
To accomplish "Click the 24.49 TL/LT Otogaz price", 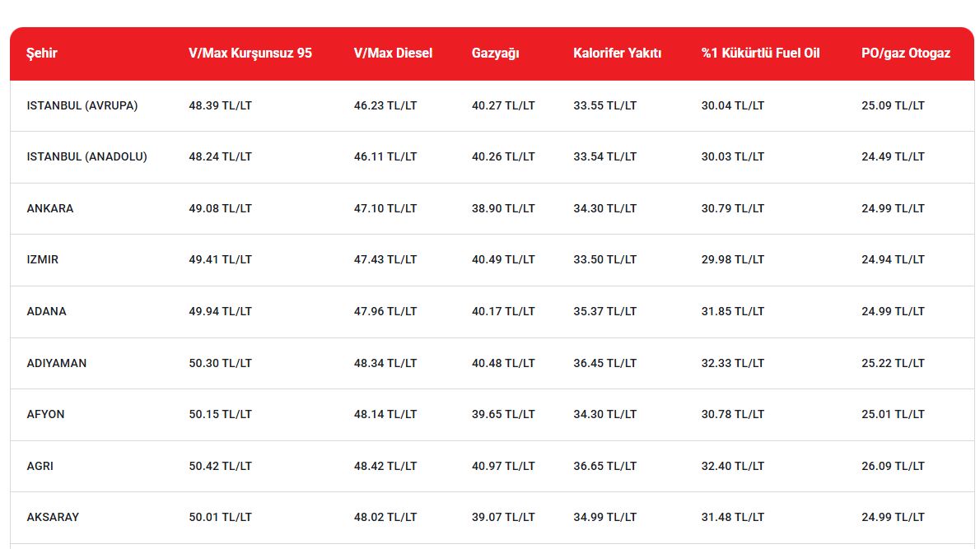I will [x=893, y=156].
